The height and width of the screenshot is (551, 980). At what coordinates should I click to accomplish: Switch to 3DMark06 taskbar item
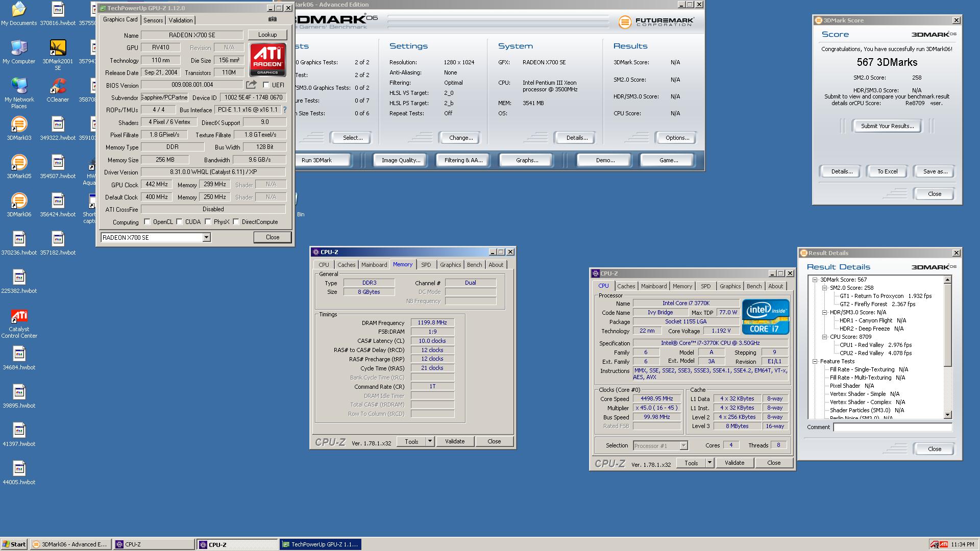click(x=70, y=544)
